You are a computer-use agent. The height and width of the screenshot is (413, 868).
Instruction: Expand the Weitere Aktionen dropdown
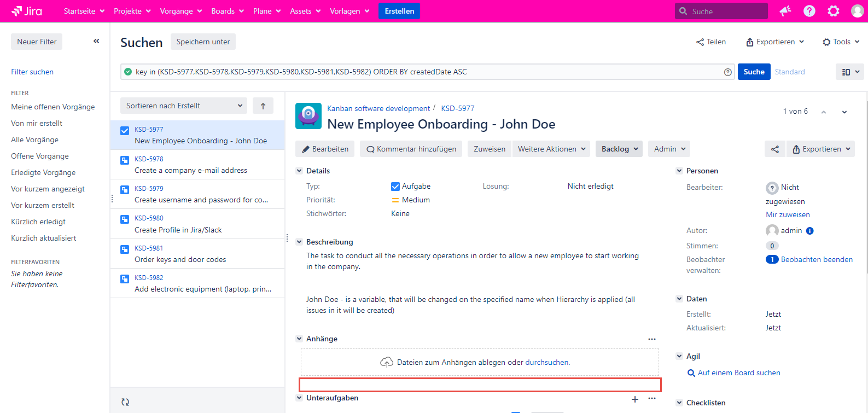pyautogui.click(x=551, y=149)
